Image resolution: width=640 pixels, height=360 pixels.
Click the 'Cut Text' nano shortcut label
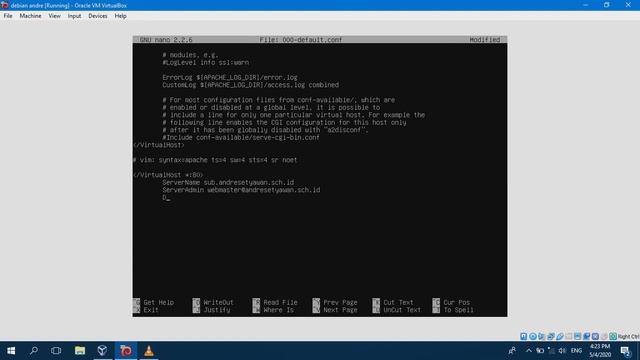pos(398,302)
